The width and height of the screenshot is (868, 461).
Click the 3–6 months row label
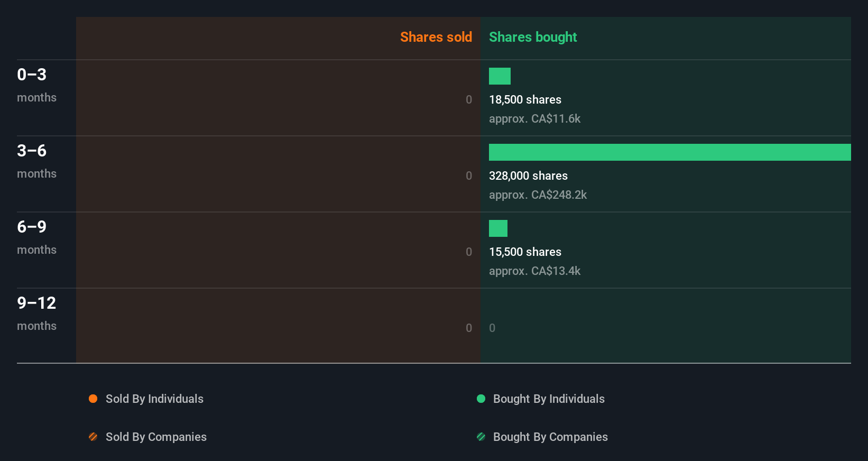(x=36, y=161)
